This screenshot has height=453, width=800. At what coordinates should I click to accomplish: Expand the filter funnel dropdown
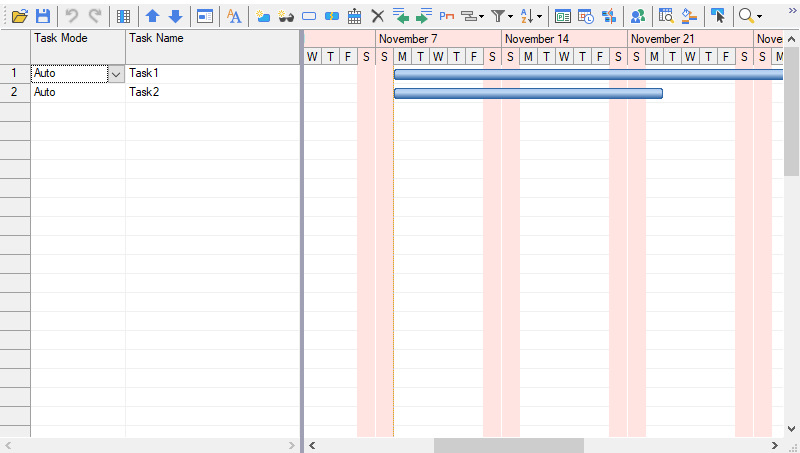coord(511,16)
